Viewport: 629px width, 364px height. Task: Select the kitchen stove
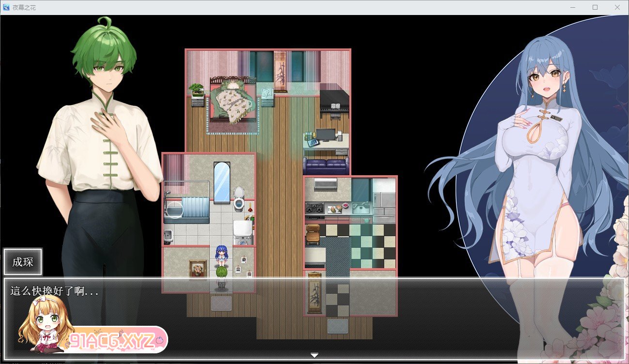tap(314, 208)
